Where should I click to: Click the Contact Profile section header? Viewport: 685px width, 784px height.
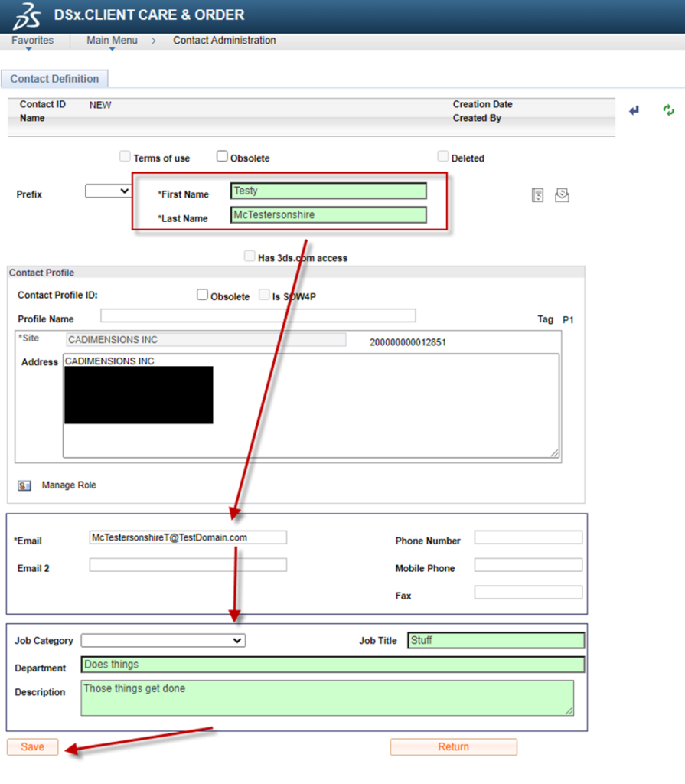pos(296,273)
